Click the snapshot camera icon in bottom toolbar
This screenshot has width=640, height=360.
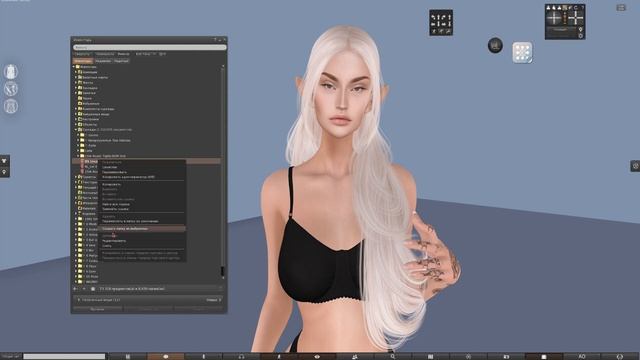click(506, 356)
